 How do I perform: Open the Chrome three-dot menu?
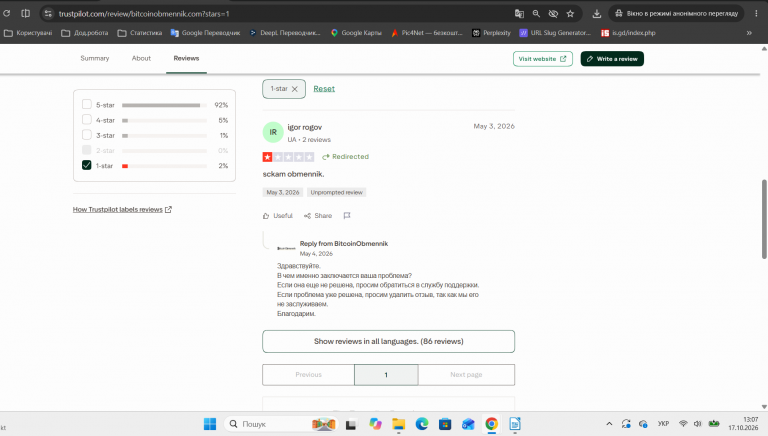click(757, 14)
